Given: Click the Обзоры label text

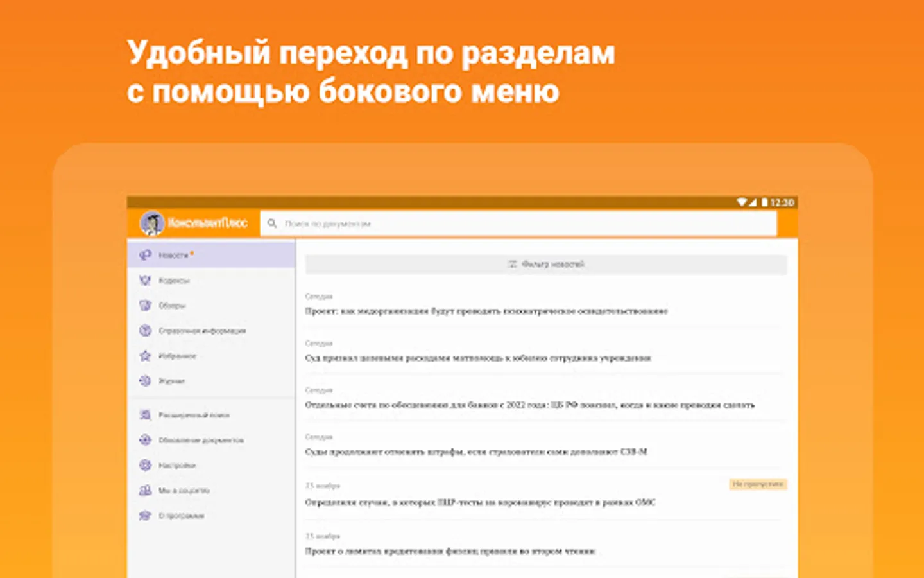Looking at the screenshot, I should point(172,306).
